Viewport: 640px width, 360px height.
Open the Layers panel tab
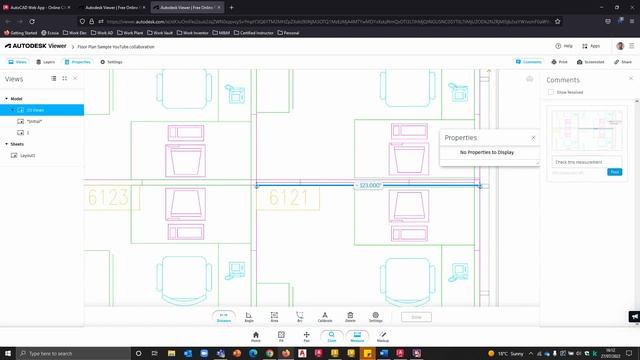point(45,62)
